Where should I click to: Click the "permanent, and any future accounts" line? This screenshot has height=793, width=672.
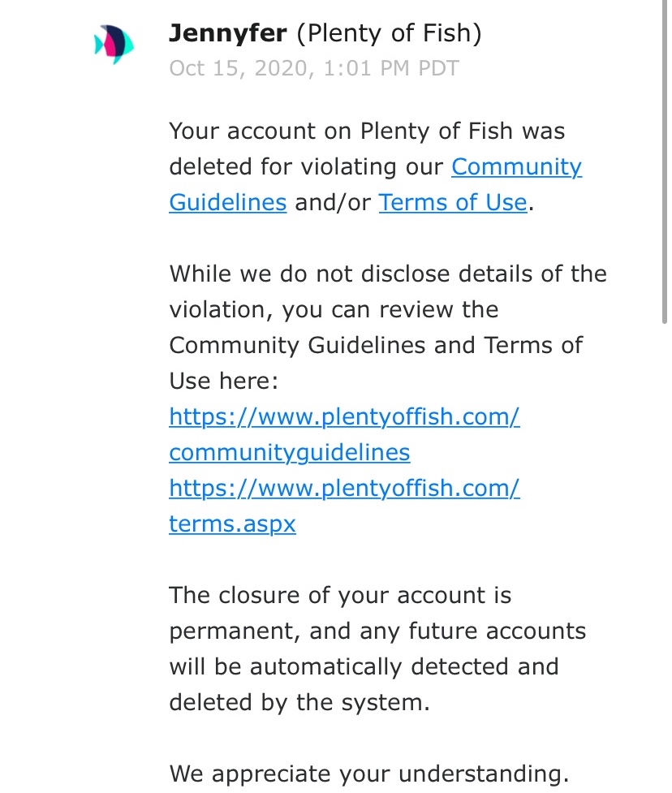pyautogui.click(x=377, y=631)
